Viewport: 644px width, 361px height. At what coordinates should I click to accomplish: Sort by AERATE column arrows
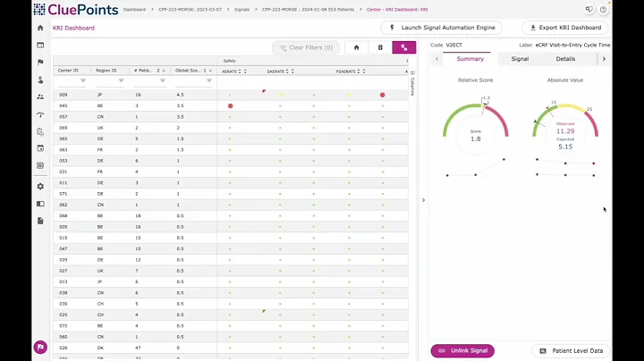point(242,71)
